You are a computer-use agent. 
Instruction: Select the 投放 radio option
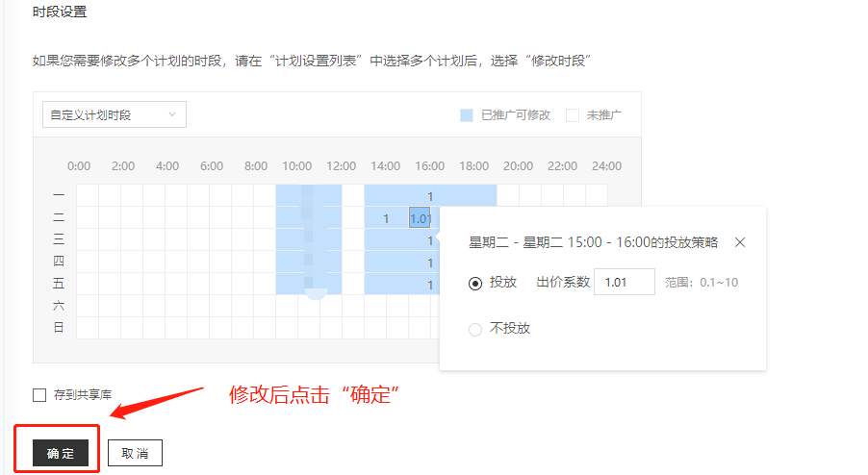[x=475, y=283]
